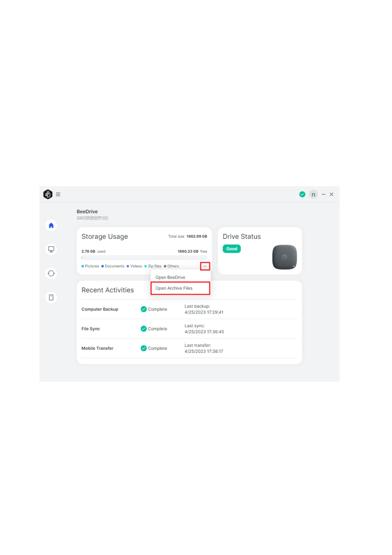Open Mobile Transfer sidebar icon
Image resolution: width=392 pixels, height=555 pixels.
click(51, 297)
